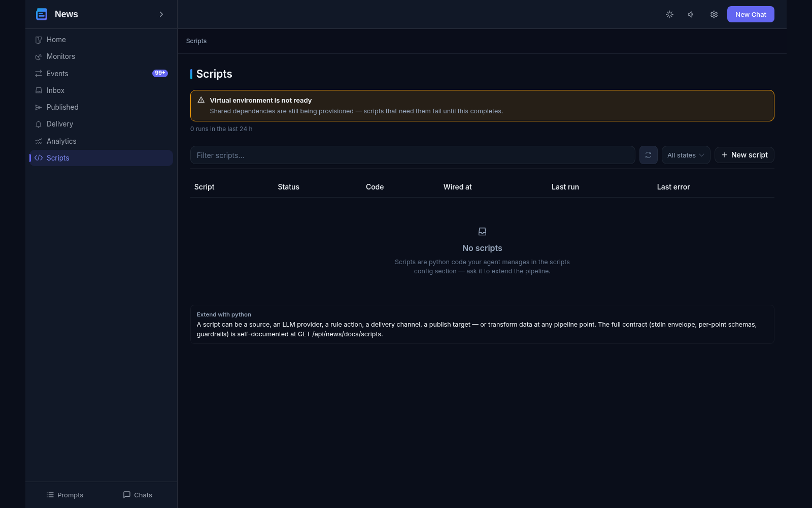Go to Home in sidebar
The height and width of the screenshot is (508, 812).
pyautogui.click(x=101, y=40)
